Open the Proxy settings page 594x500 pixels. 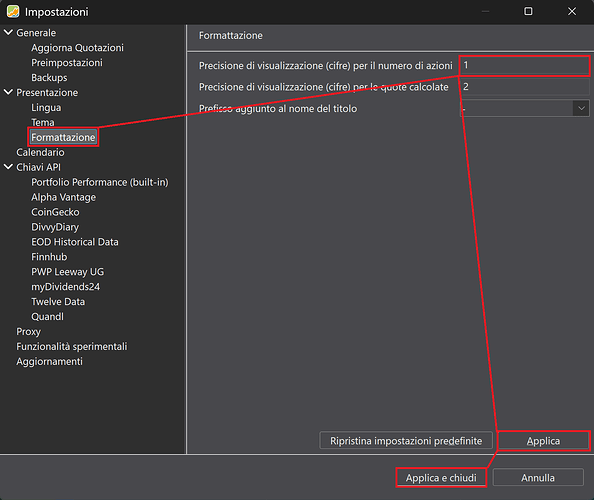click(28, 331)
